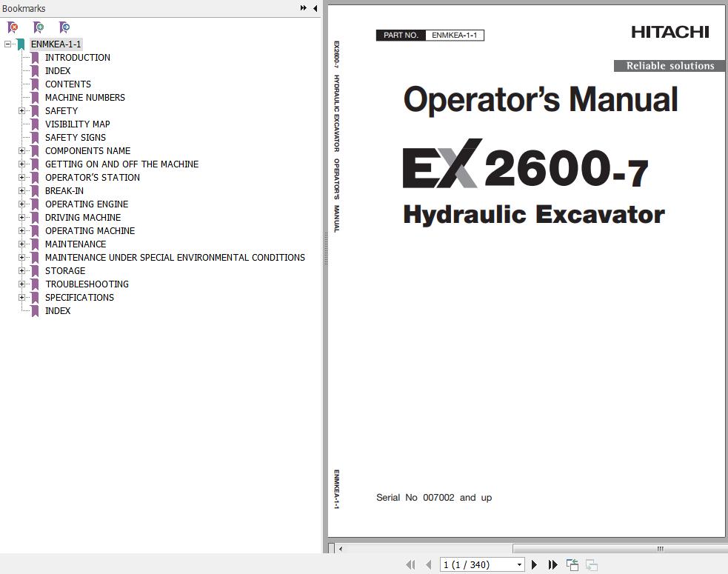728x574 pixels.
Task: Click the bookmark icon beside CONTENTS
Action: (x=35, y=84)
